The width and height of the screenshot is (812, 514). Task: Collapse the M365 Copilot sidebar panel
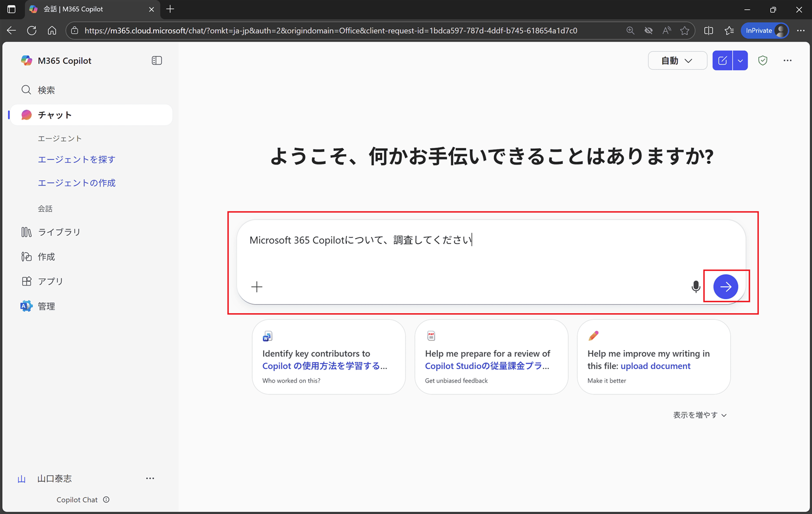click(157, 61)
